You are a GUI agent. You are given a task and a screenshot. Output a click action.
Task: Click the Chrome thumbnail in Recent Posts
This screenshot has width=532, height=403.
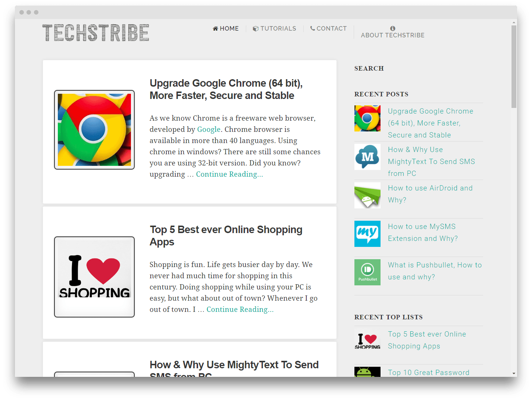pos(367,118)
